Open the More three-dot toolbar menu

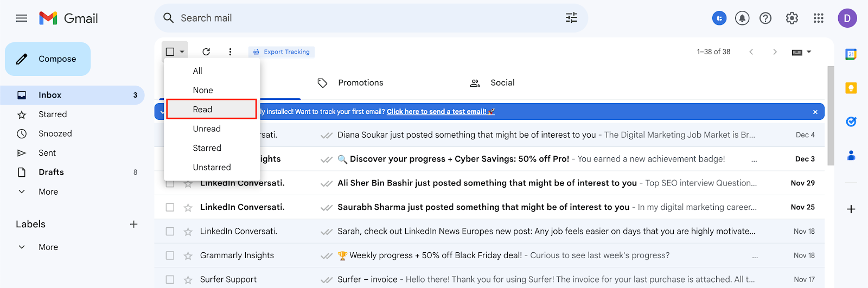tap(230, 52)
